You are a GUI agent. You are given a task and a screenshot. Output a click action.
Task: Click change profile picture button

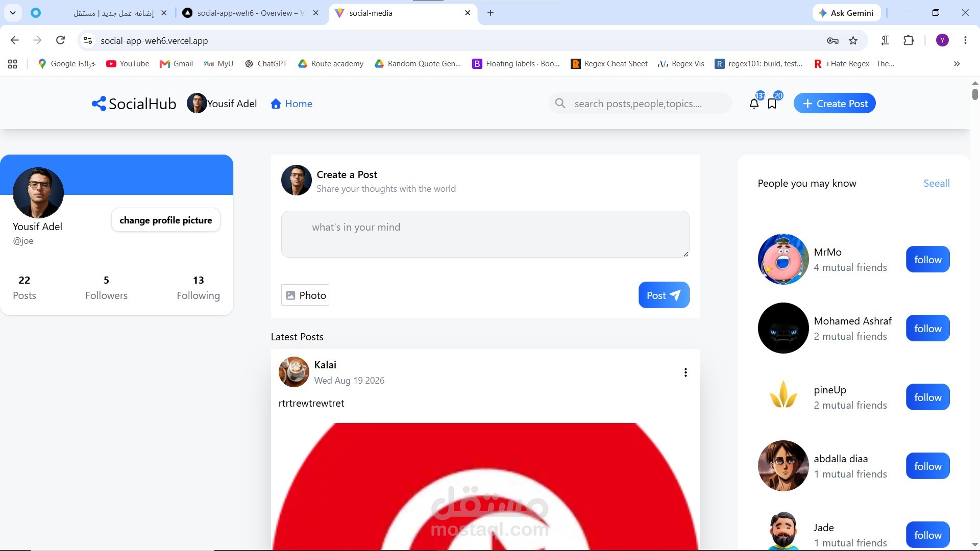click(166, 220)
